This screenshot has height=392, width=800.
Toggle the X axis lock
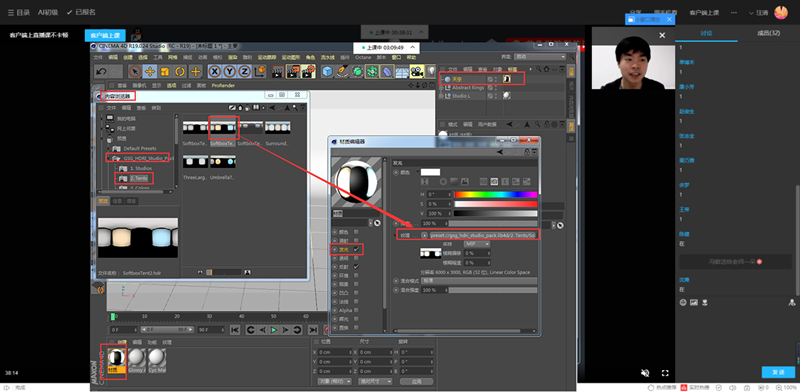pyautogui.click(x=215, y=71)
